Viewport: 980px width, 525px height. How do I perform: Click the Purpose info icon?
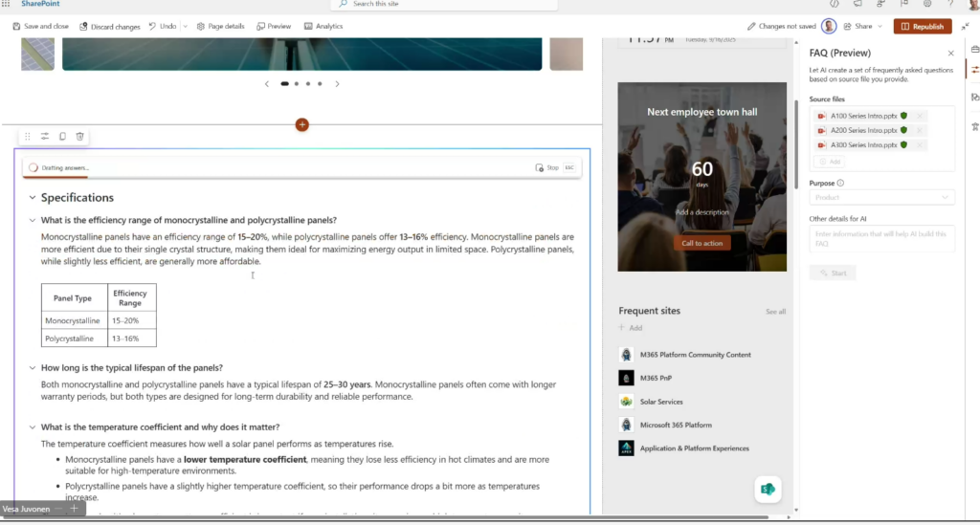tap(840, 183)
